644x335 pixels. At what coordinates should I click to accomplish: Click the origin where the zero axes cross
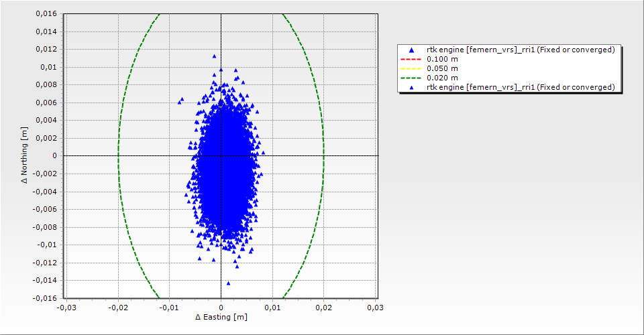(x=221, y=155)
